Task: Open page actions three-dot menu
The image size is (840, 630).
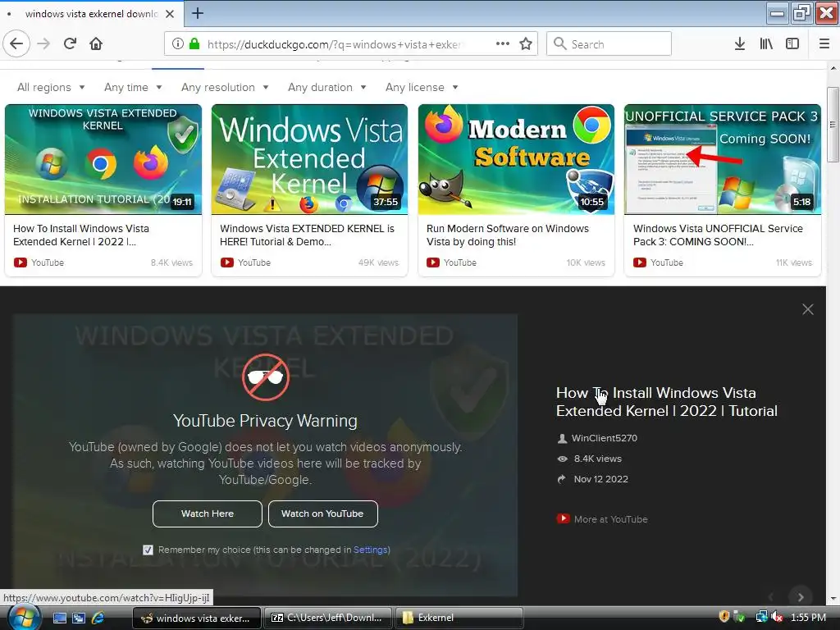Action: (x=503, y=43)
